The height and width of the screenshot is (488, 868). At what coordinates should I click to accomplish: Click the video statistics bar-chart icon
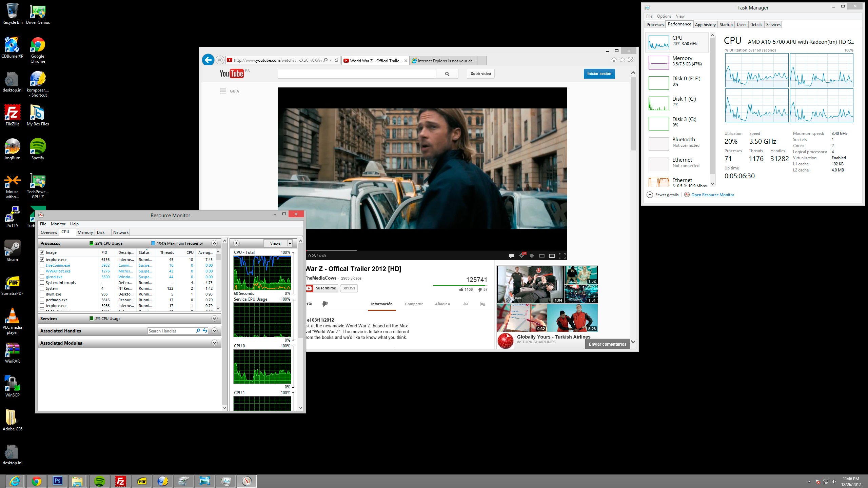pos(465,304)
